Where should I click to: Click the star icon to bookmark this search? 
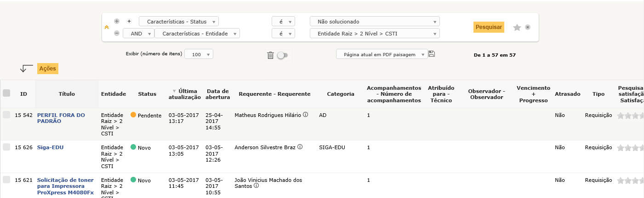[517, 28]
